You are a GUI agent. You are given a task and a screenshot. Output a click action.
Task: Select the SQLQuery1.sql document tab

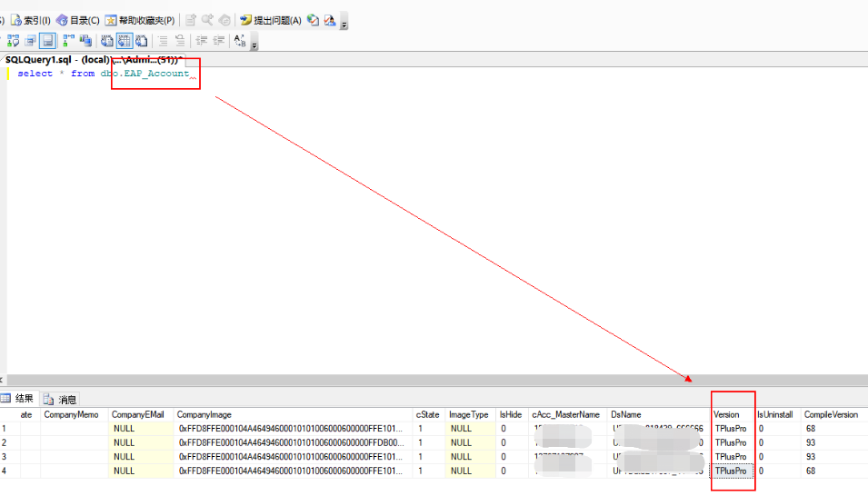point(91,59)
